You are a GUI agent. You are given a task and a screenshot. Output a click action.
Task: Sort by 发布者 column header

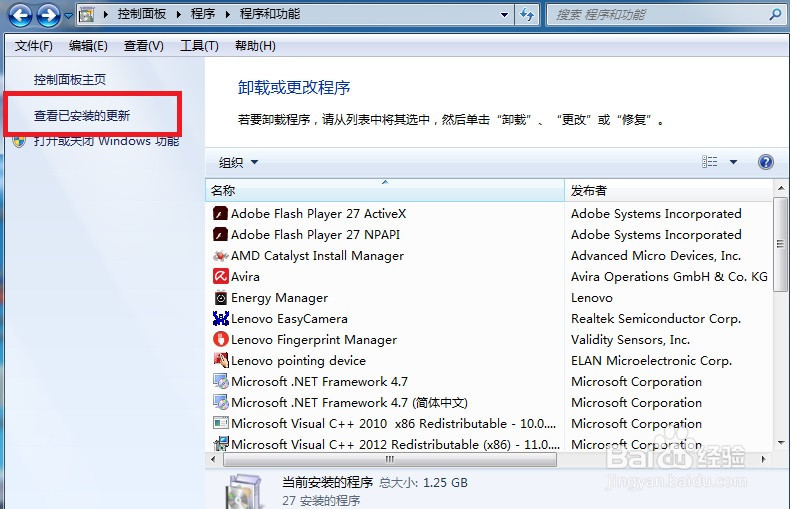pyautogui.click(x=668, y=190)
